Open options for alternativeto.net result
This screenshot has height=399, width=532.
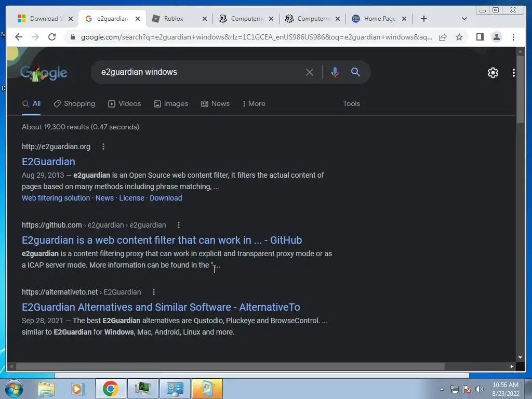click(154, 292)
